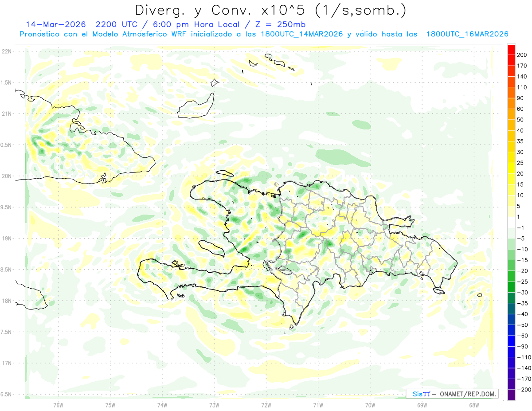Click the '1.5N' latitude label

pos(6,82)
